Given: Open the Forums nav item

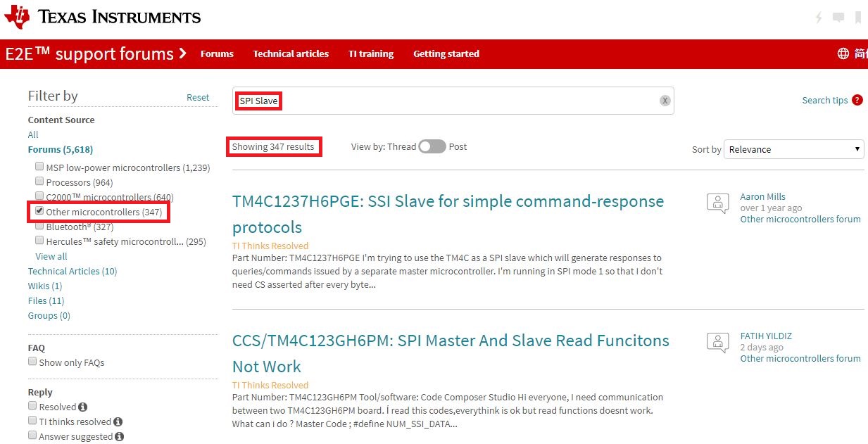Looking at the screenshot, I should pyautogui.click(x=217, y=53).
